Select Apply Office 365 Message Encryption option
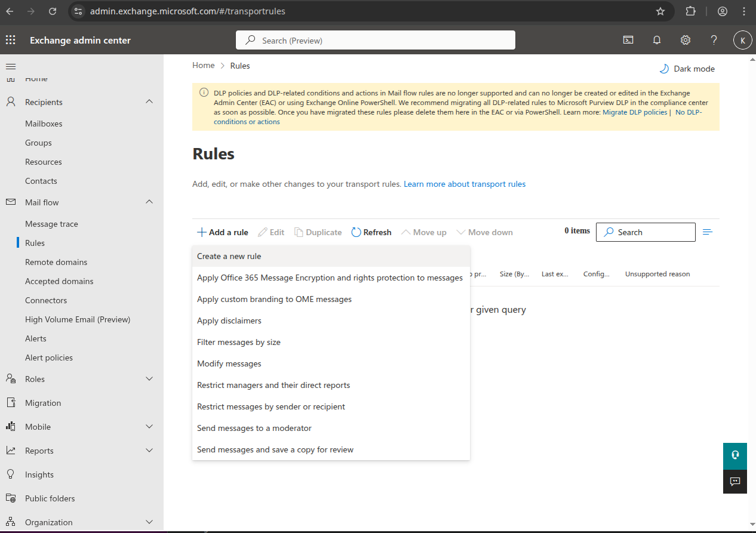This screenshot has width=756, height=533. [x=331, y=278]
